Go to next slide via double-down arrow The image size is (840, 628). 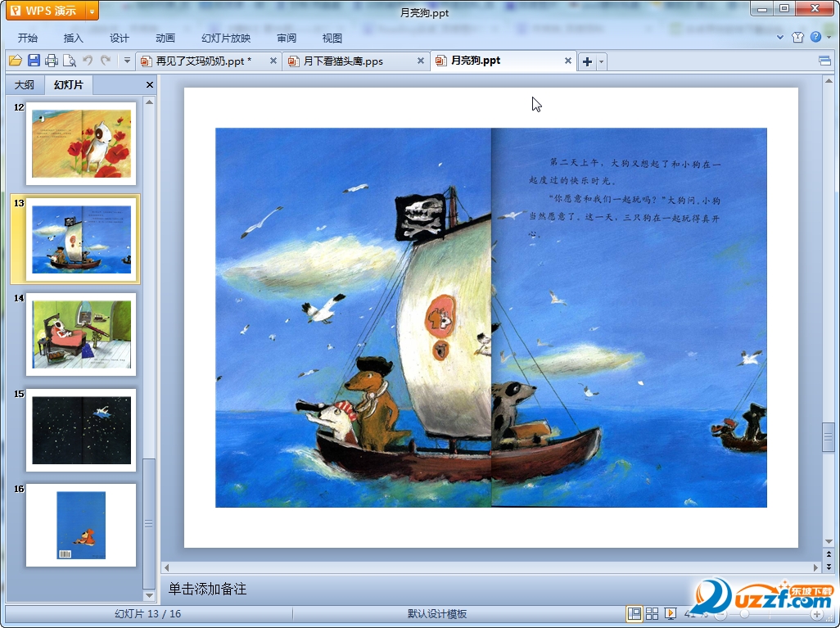(829, 567)
